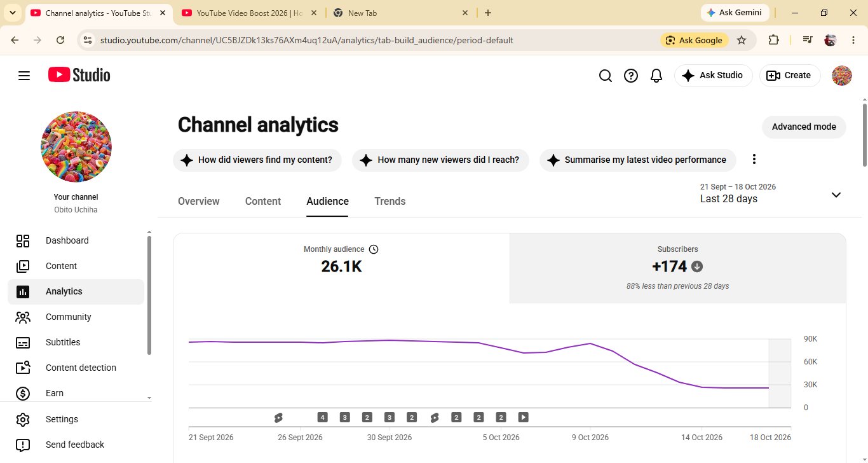Go to Content in the left sidebar
The width and height of the screenshot is (868, 463).
tap(76, 266)
